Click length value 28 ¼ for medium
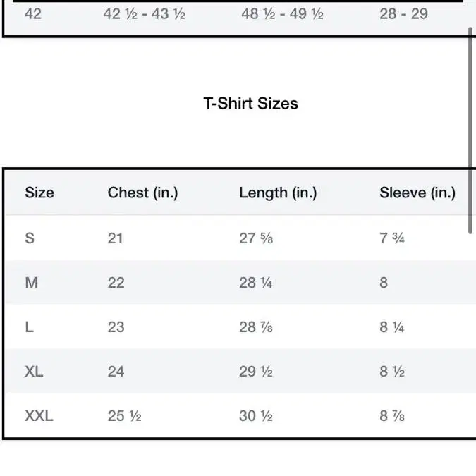The height and width of the screenshot is (476, 476). pyautogui.click(x=255, y=283)
